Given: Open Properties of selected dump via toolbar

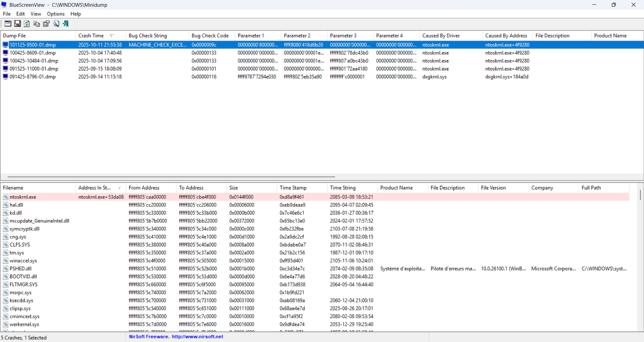Looking at the screenshot, I should [x=46, y=23].
